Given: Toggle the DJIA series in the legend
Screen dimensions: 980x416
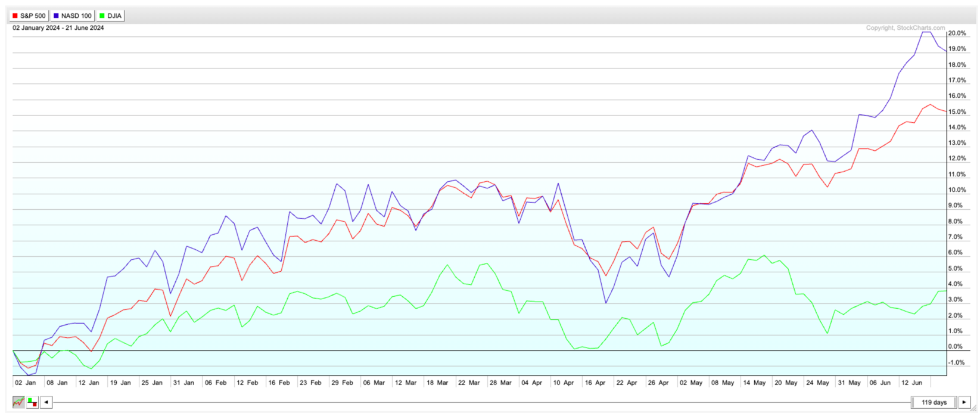Looking at the screenshot, I should (x=110, y=16).
